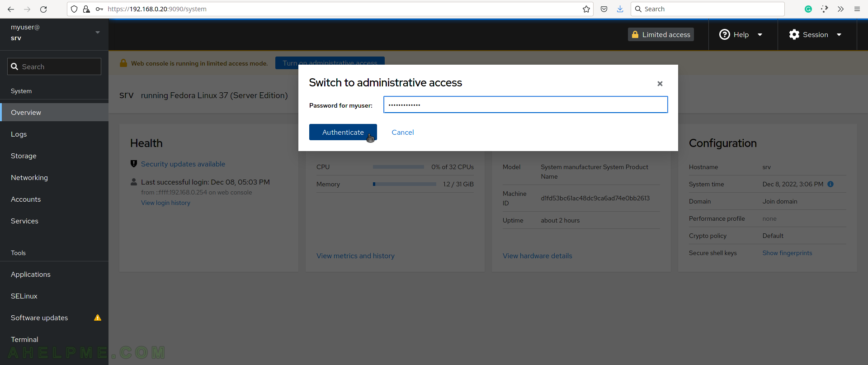
Task: Click the System time info icon
Action: point(830,184)
